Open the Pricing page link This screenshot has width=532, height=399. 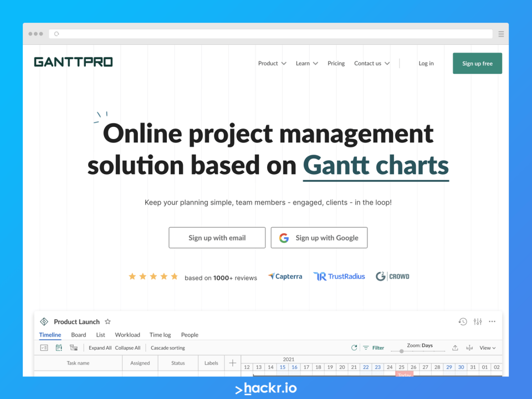pyautogui.click(x=336, y=63)
